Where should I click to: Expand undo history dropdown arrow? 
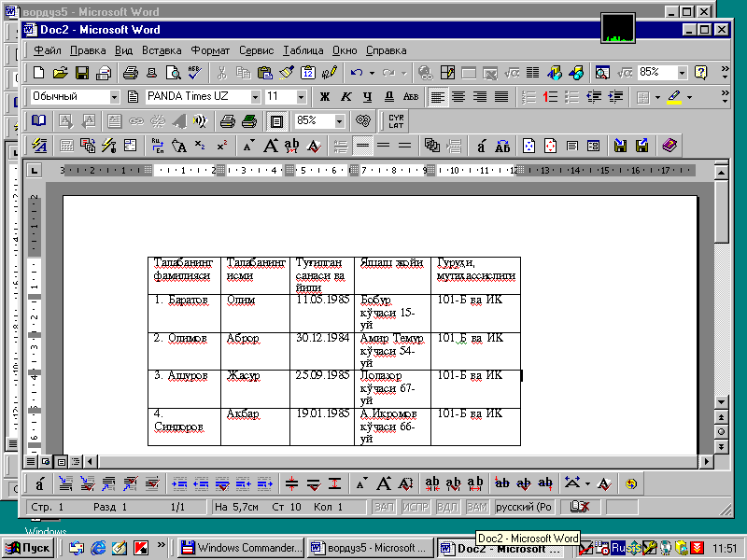click(372, 73)
